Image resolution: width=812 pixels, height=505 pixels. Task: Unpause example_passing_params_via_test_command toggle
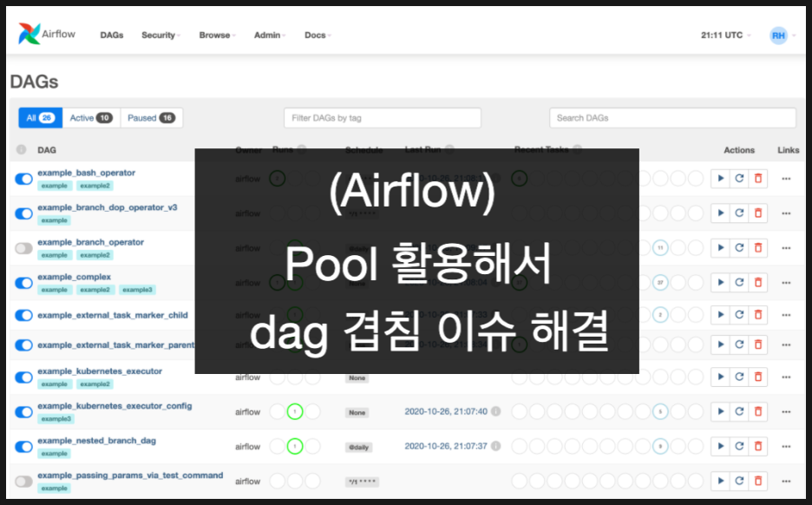tap(23, 482)
